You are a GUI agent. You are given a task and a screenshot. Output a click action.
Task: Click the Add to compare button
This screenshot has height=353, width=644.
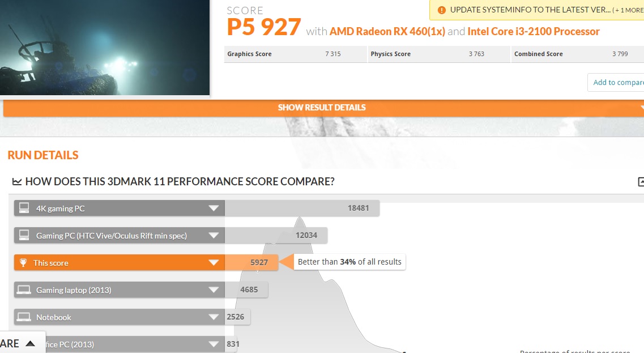616,83
